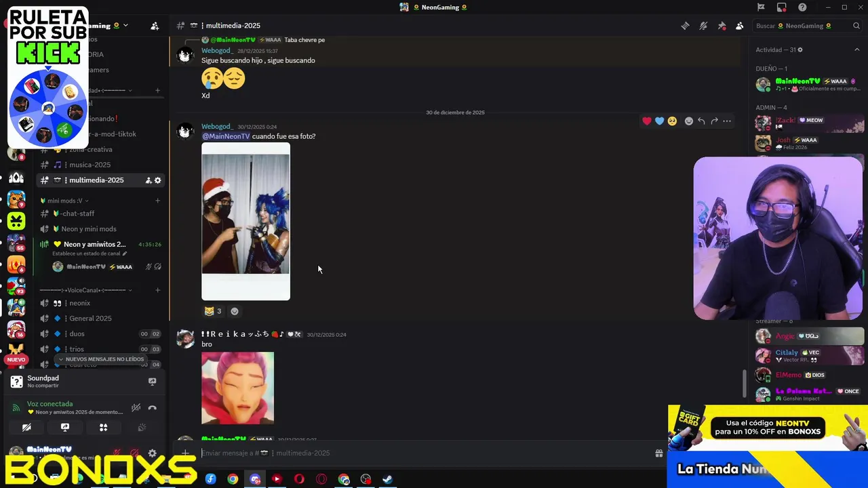The height and width of the screenshot is (488, 868).
Task: Click the plus attach button in message bar
Action: click(x=185, y=453)
